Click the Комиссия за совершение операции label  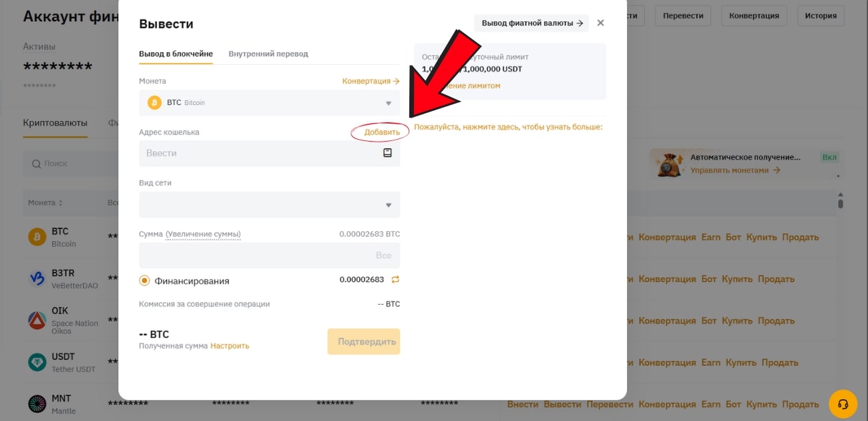click(204, 304)
